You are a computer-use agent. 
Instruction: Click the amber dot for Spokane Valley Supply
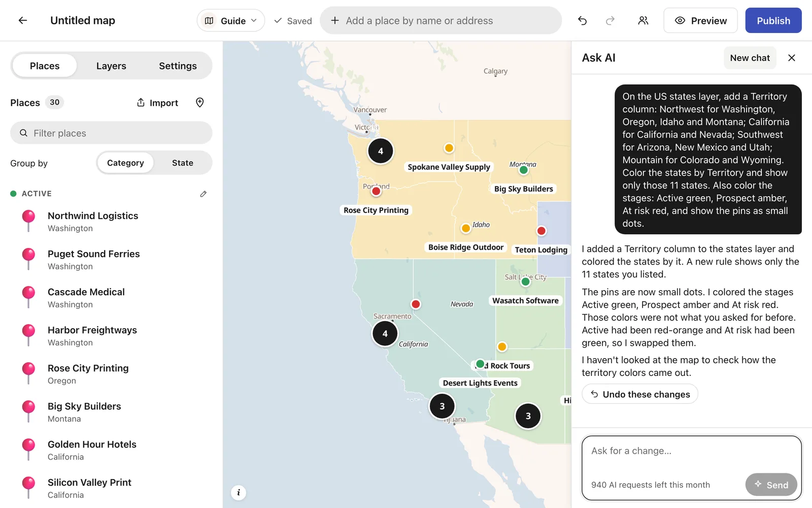pyautogui.click(x=449, y=148)
